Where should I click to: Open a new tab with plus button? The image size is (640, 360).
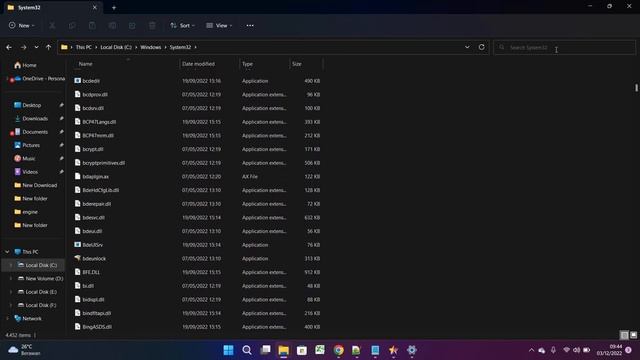(x=114, y=7)
